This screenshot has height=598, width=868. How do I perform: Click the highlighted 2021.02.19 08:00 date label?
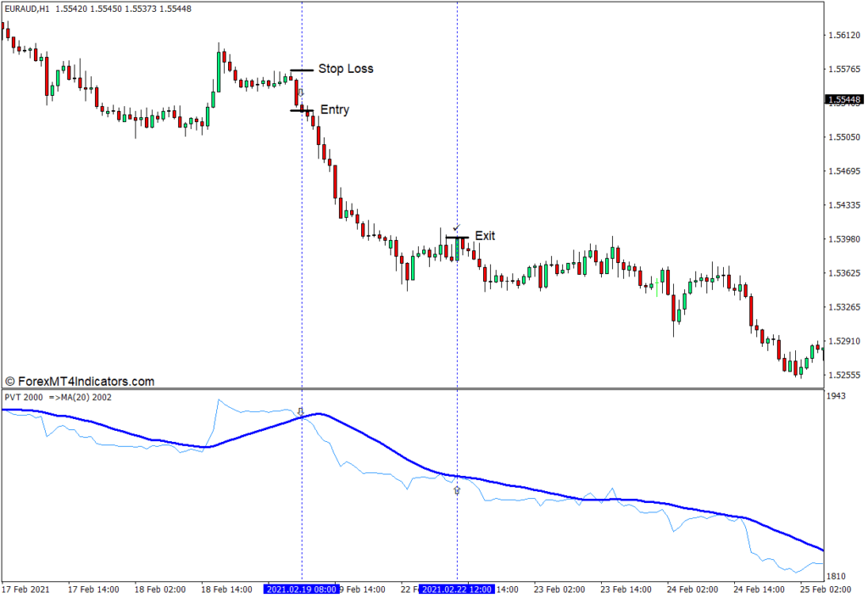point(302,589)
